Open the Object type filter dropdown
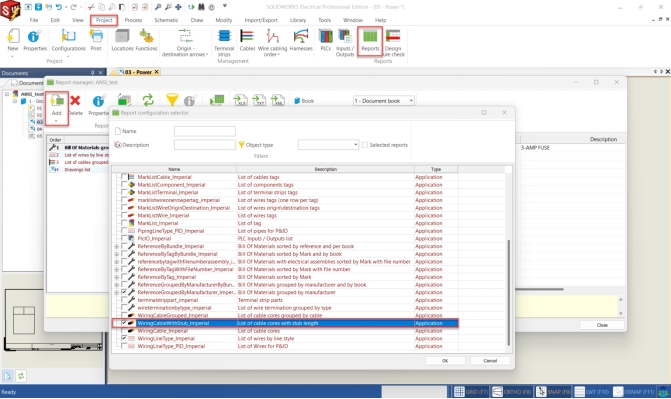671x399 pixels. click(355, 145)
